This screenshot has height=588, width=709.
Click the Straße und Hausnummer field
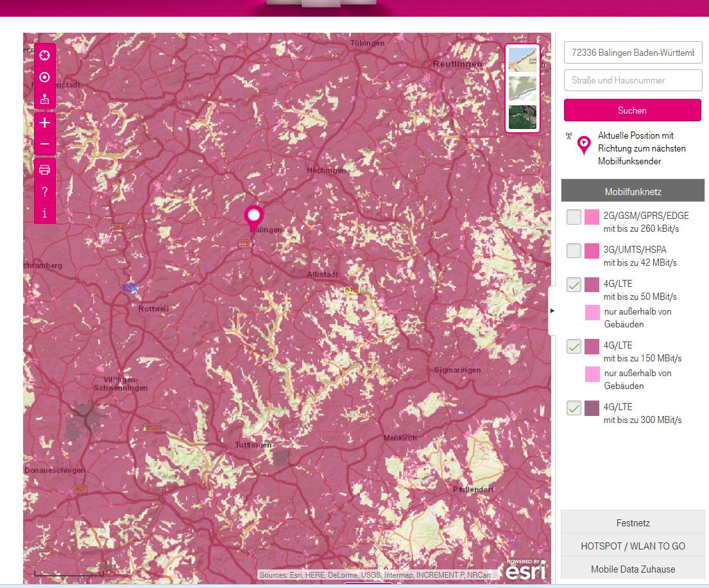pos(632,80)
